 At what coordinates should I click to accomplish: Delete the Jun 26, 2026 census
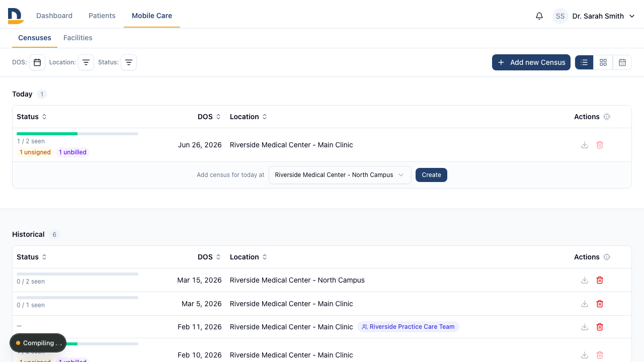point(600,145)
